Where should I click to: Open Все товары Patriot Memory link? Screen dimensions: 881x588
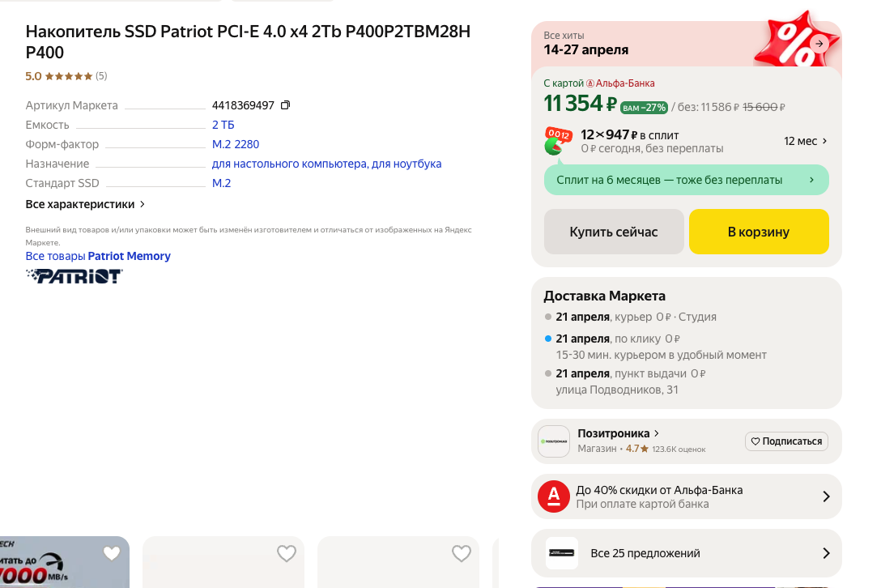98,256
